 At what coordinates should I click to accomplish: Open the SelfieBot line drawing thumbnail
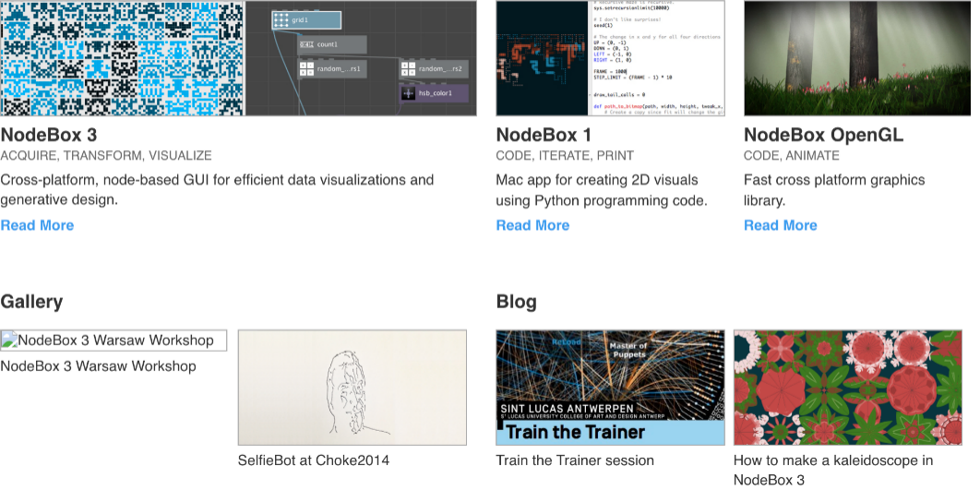(353, 388)
